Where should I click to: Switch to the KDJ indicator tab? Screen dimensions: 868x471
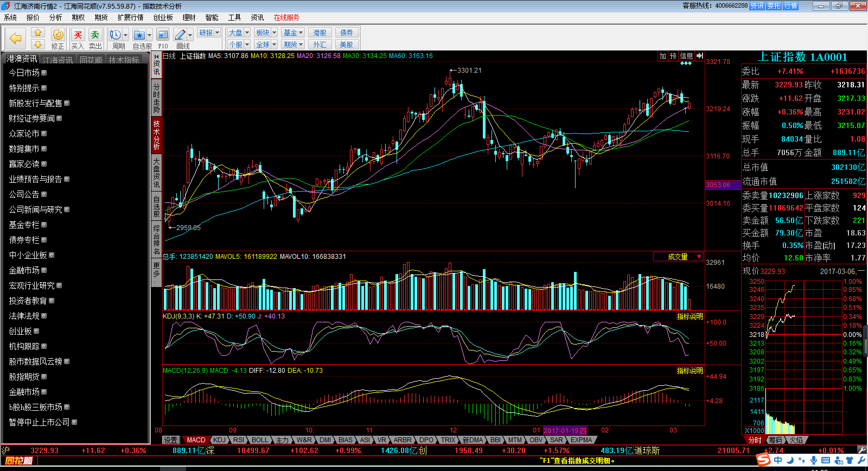219,440
